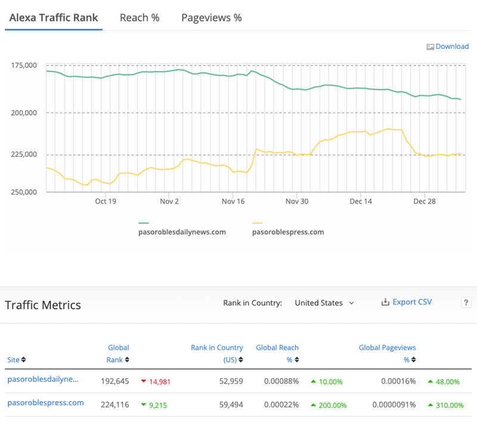Open pasoroblesdailyne... site link in table
Image resolution: width=477 pixels, height=448 pixels.
(43, 379)
